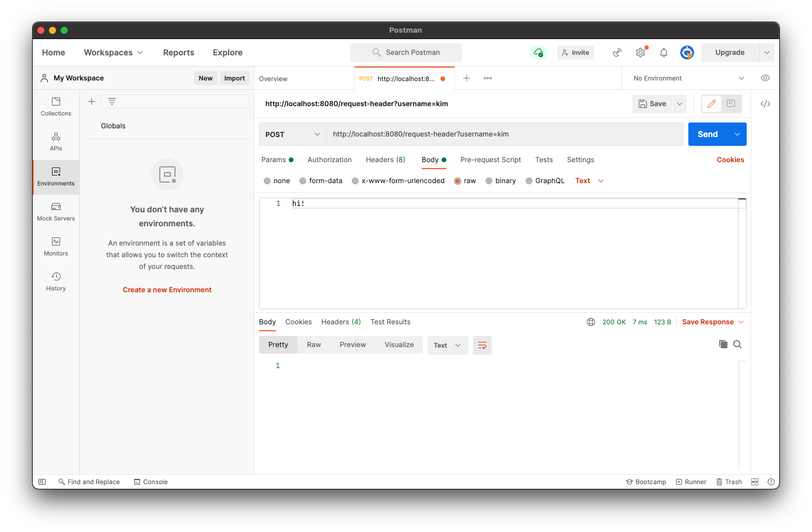
Task: Open Monitors in the sidebar
Action: pos(56,247)
